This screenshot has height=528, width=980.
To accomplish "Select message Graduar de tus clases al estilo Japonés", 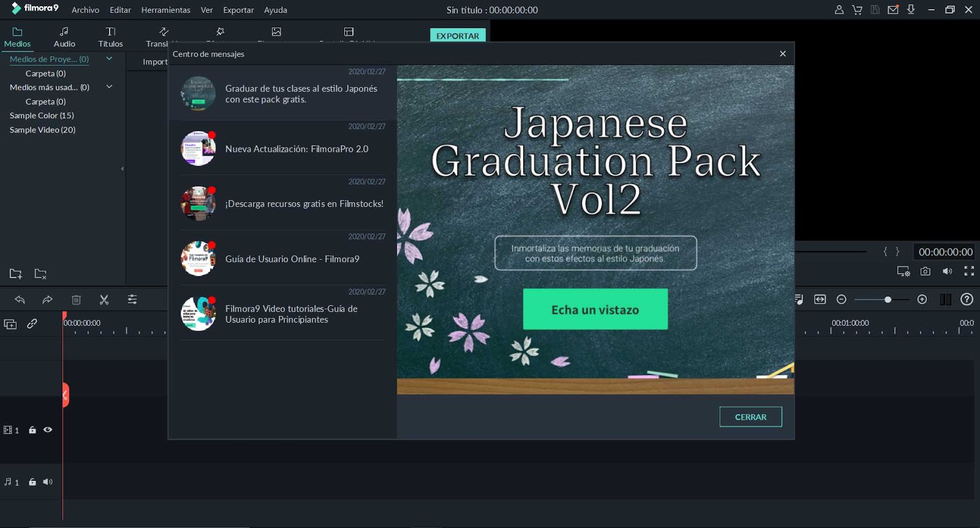I will (282, 93).
